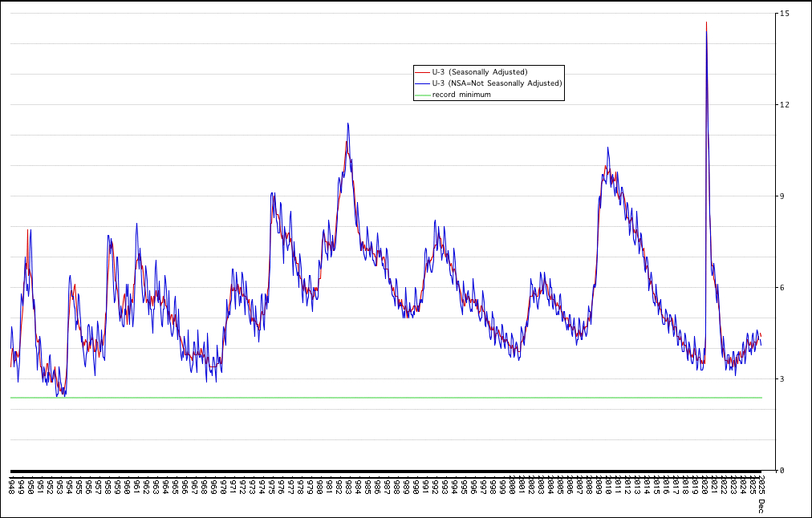Click the green line sample in legend
The width and height of the screenshot is (812, 518).
point(423,95)
